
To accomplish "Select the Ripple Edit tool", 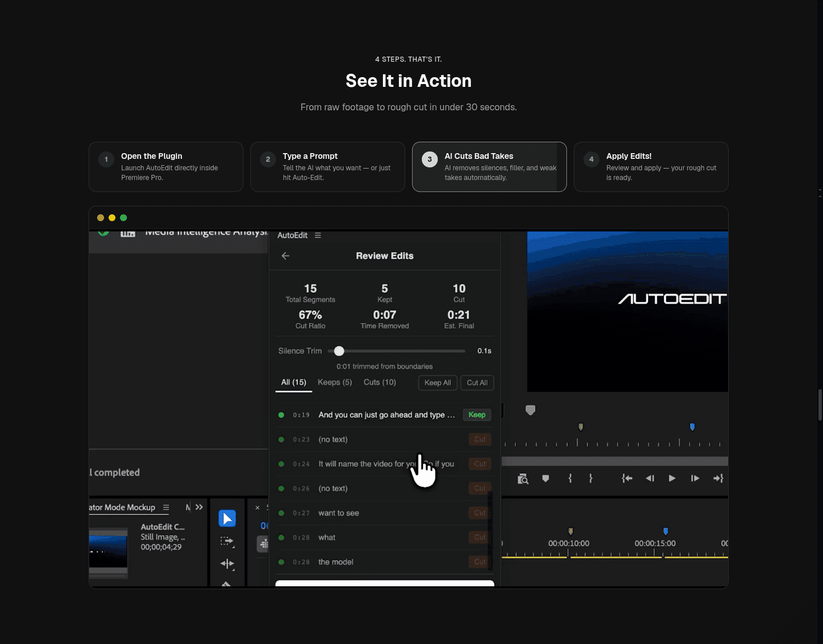I will click(227, 564).
